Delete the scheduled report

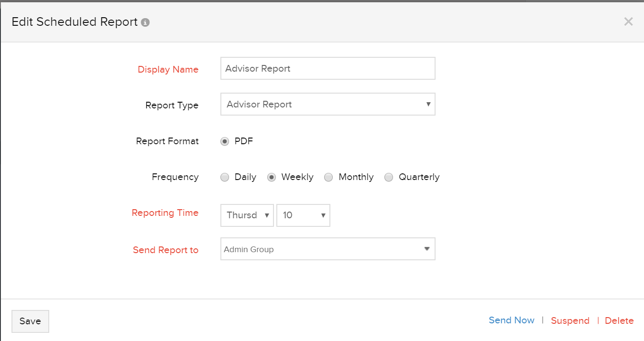(x=619, y=321)
